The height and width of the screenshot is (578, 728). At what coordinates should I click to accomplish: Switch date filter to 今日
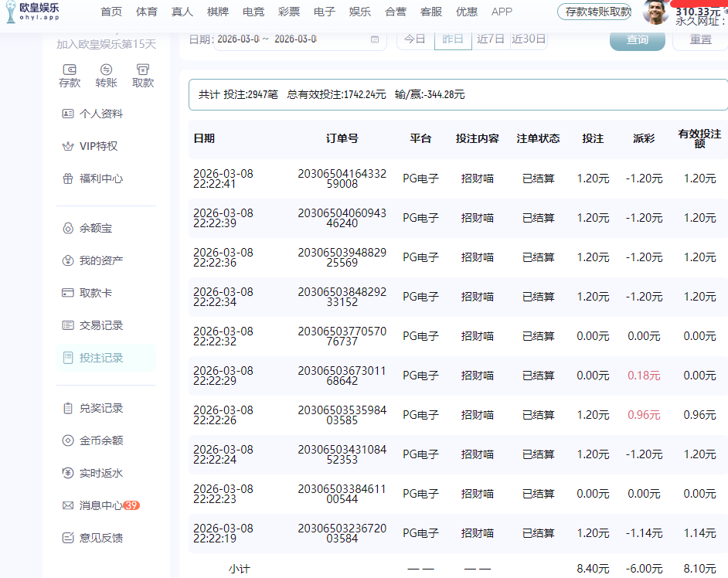point(415,38)
